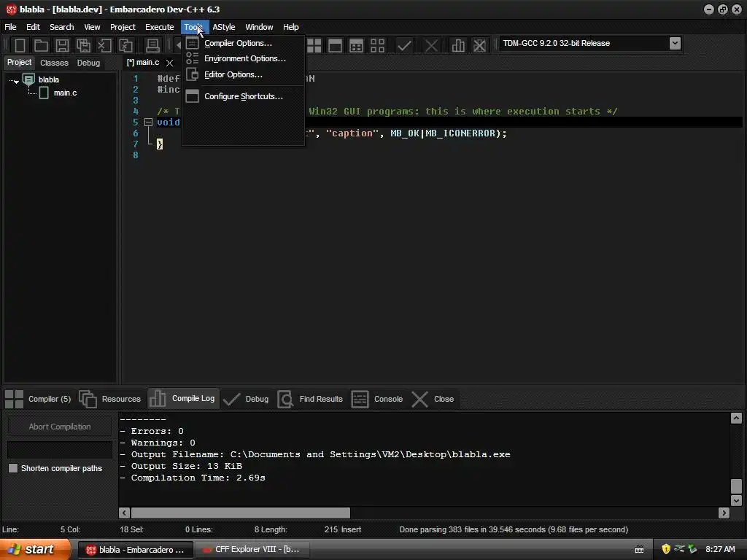Click the icon beside Environment Options

192,58
